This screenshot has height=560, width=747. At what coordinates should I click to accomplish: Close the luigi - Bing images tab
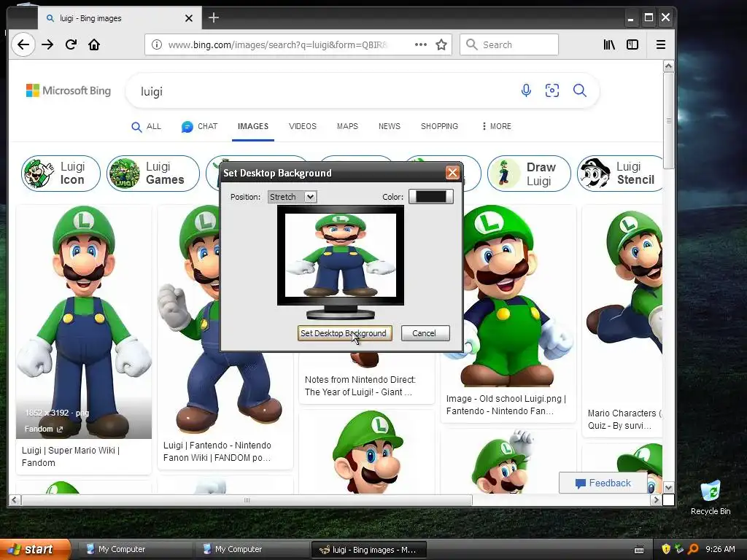189,18
